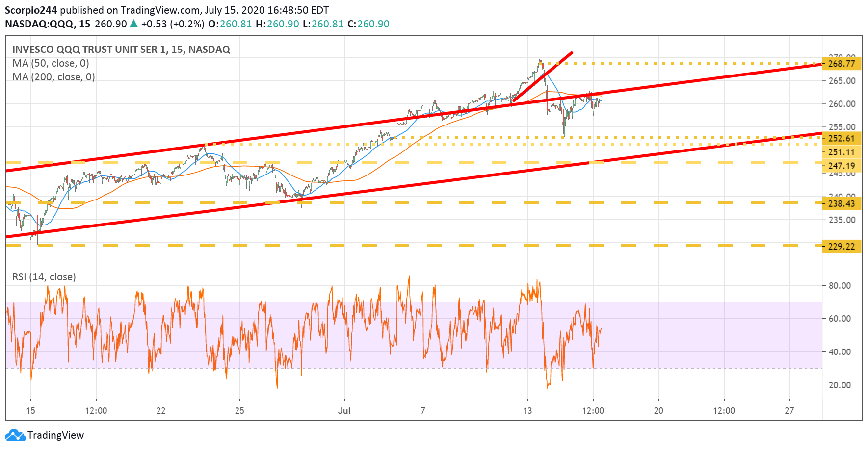Click the green up-arrow price change icon
868x450 pixels.
(133, 24)
